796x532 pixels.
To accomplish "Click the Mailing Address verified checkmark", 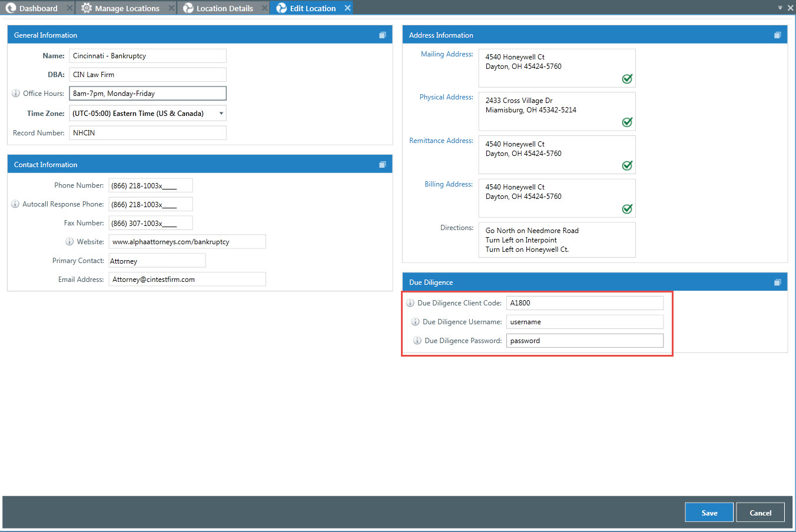I will [x=627, y=79].
